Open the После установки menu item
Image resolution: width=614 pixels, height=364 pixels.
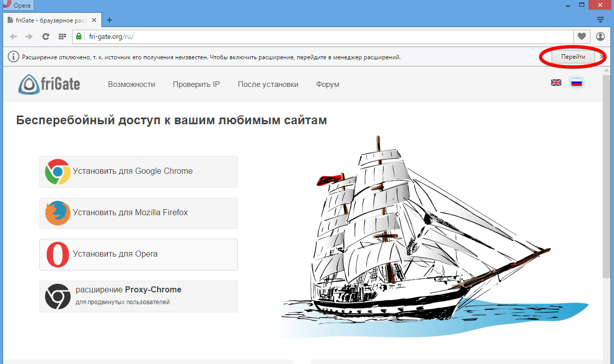click(268, 84)
